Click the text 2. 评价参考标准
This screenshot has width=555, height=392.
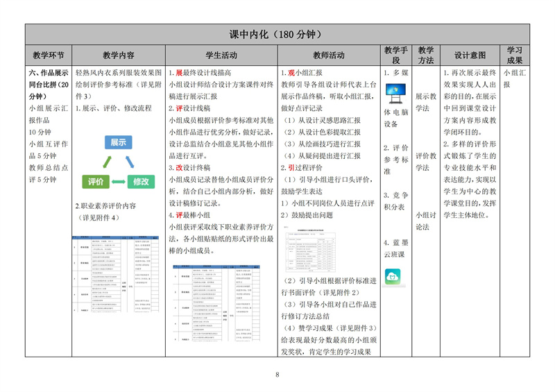[396, 160]
